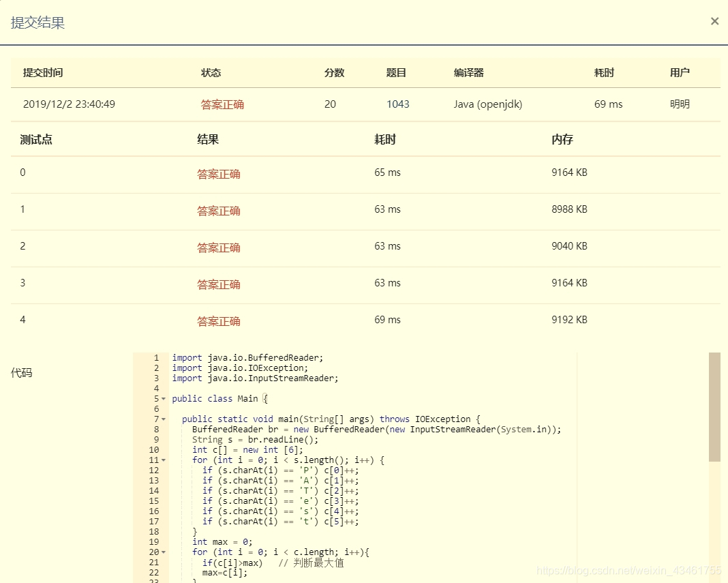Click the 8988 KB memory value
The width and height of the screenshot is (728, 583).
point(569,209)
